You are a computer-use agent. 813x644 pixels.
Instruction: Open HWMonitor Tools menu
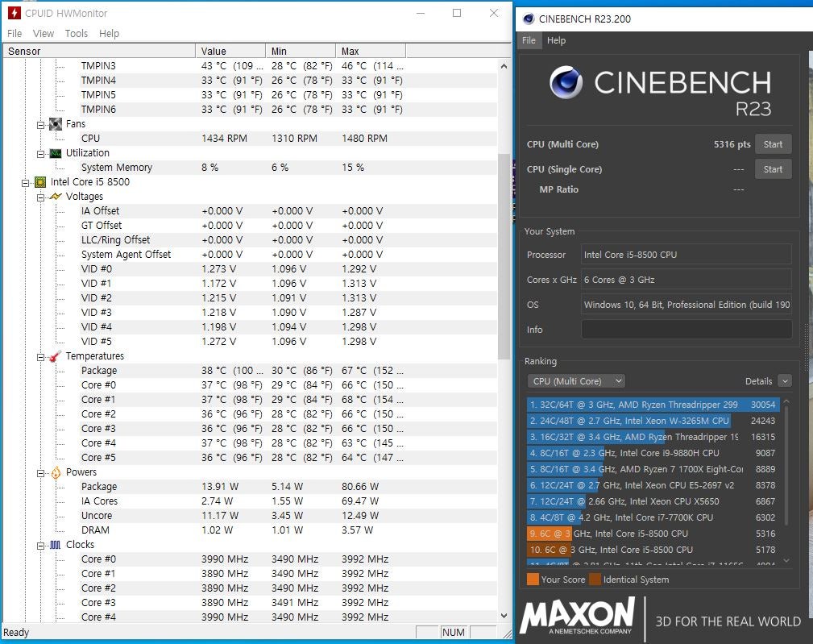77,33
